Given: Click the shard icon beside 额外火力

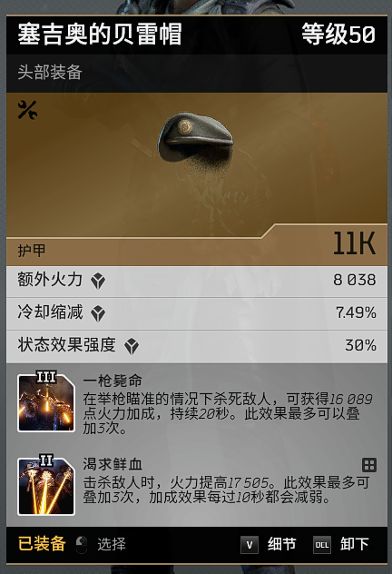Looking at the screenshot, I should (98, 282).
